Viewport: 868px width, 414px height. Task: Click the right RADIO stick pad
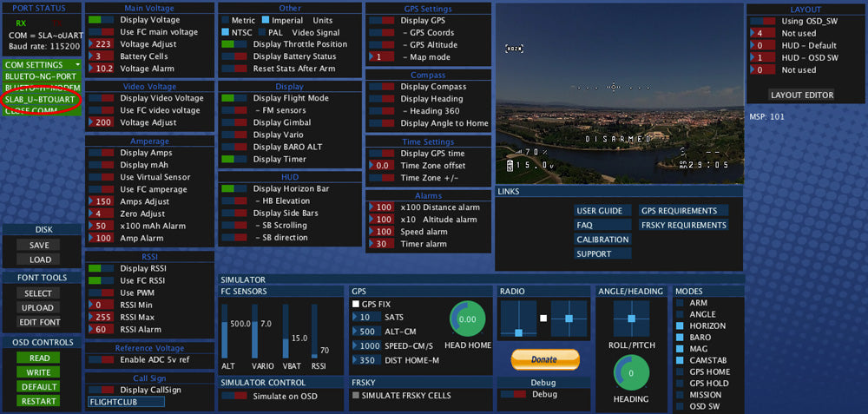(x=569, y=319)
